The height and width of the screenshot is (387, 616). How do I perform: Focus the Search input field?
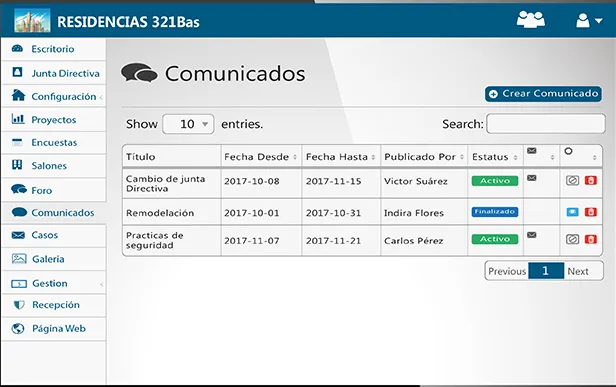point(546,124)
